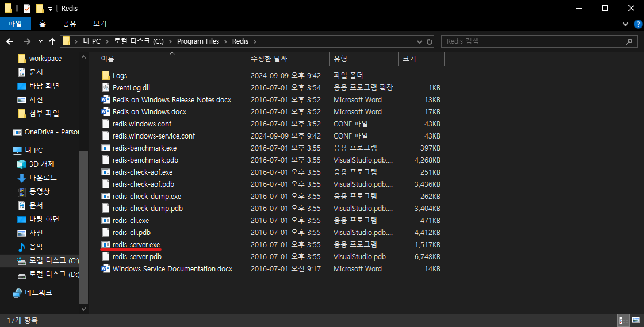This screenshot has width=644, height=327.
Task: Open the recent locations dropdown arrow
Action: (x=40, y=41)
